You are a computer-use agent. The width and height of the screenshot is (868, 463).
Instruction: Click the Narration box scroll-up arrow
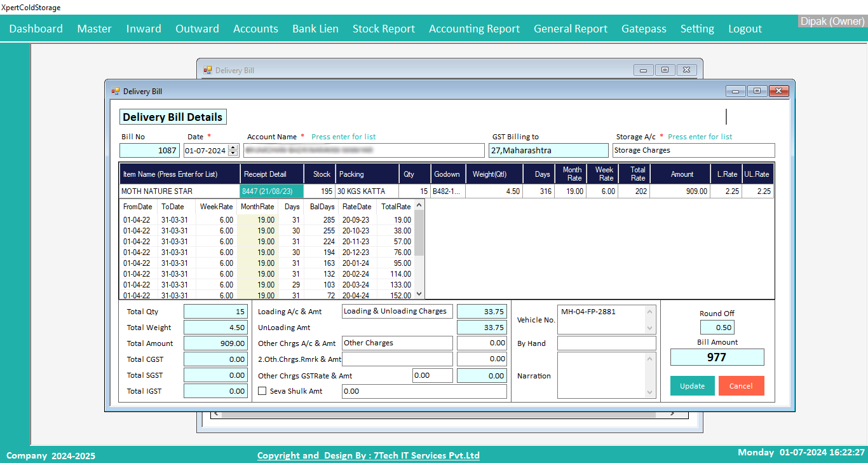(x=649, y=359)
